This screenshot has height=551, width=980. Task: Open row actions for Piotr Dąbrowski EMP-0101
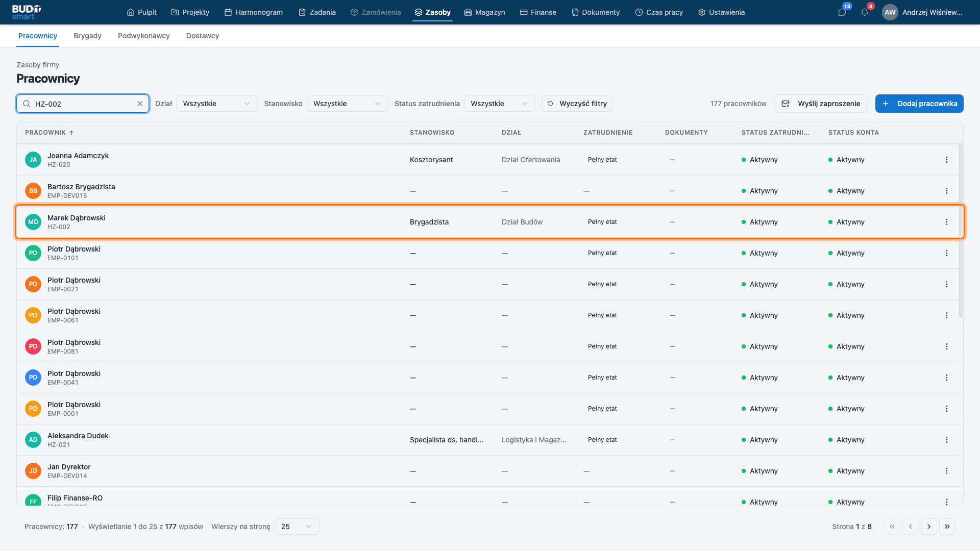(947, 253)
